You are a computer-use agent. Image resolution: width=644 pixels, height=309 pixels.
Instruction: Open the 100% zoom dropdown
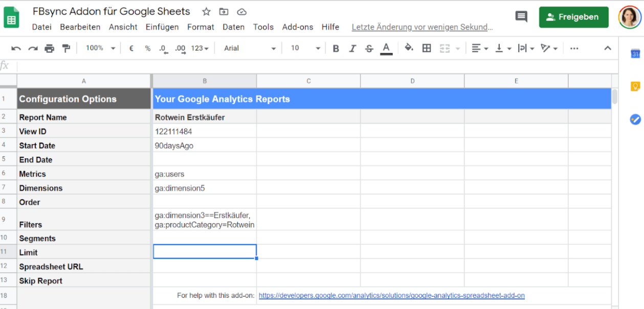[100, 48]
